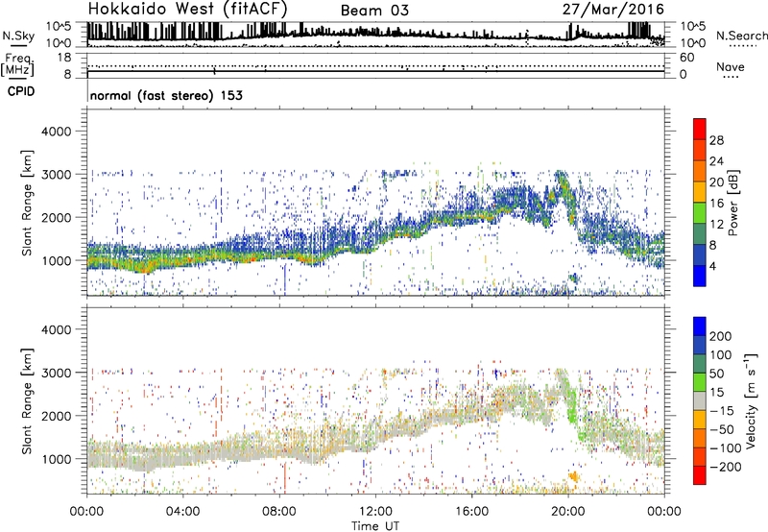Click "normal (fast stereo) 153" mode text
768x532 pixels.
click(x=166, y=95)
